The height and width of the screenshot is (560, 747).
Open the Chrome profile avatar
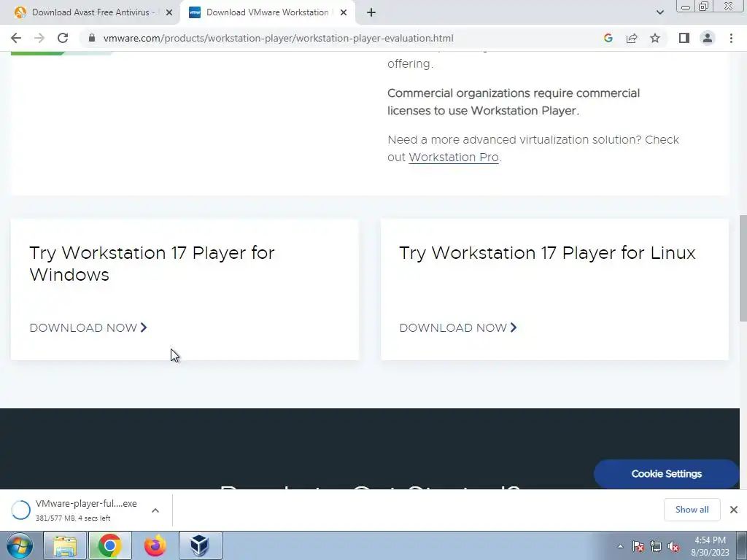tap(708, 38)
